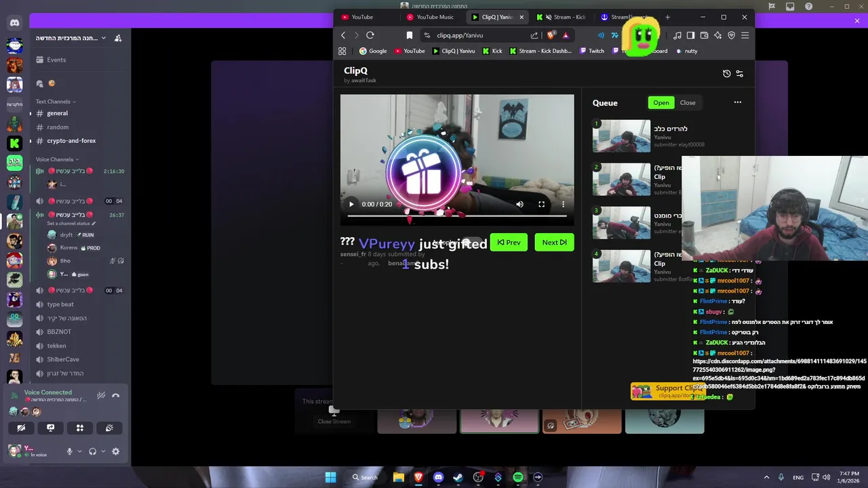868x488 pixels.
Task: Open a new browser tab
Action: [x=667, y=17]
